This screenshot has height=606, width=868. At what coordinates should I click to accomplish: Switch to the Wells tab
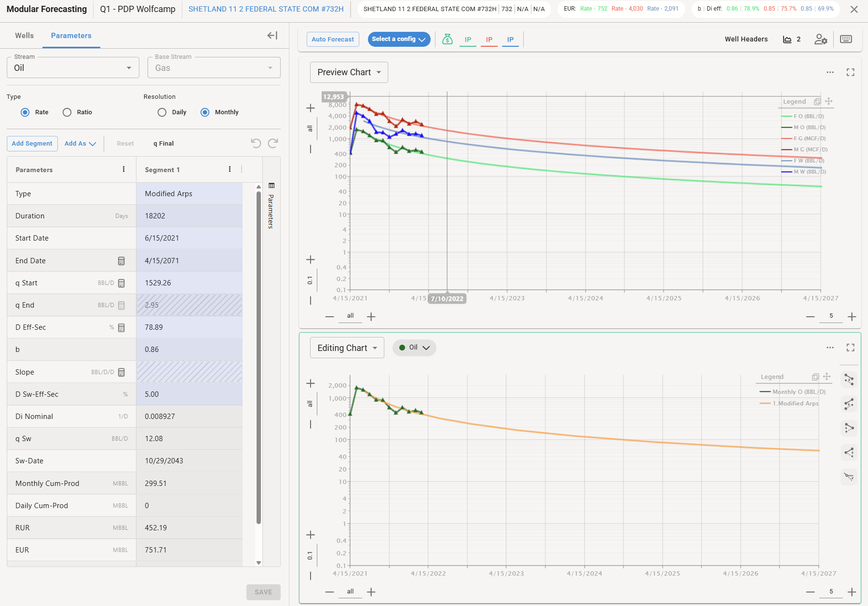pos(24,36)
